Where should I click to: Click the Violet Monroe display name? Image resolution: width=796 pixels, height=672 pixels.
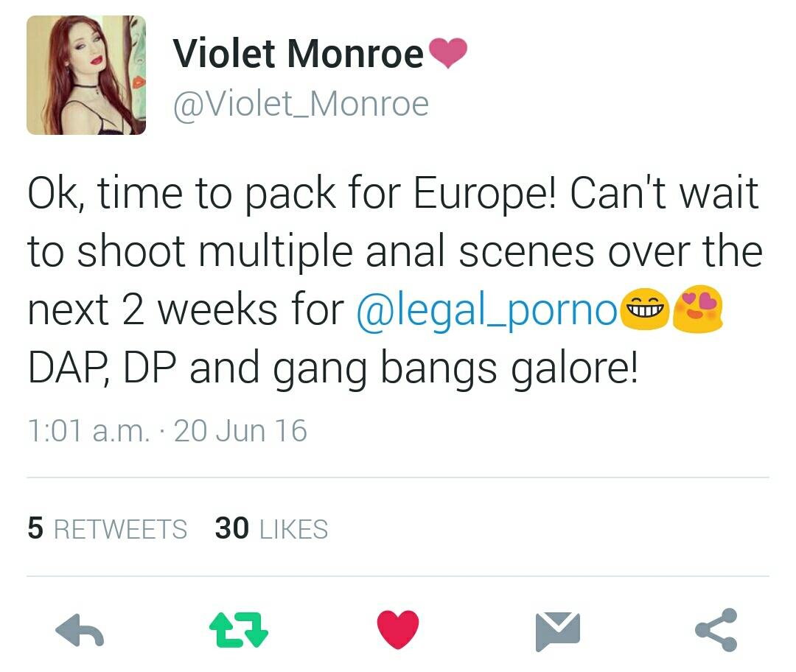tap(298, 53)
